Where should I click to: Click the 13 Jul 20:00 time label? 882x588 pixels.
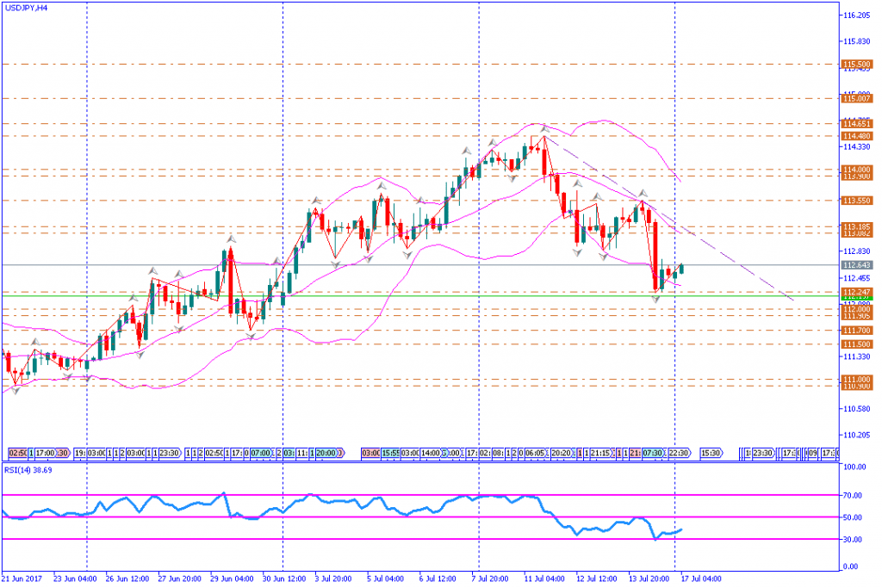tap(649, 579)
